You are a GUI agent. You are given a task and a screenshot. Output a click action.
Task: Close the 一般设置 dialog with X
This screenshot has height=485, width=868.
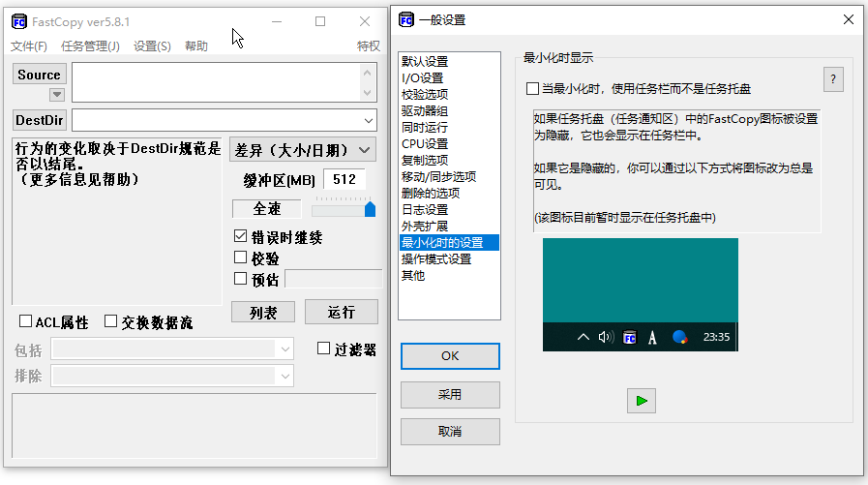[x=848, y=20]
